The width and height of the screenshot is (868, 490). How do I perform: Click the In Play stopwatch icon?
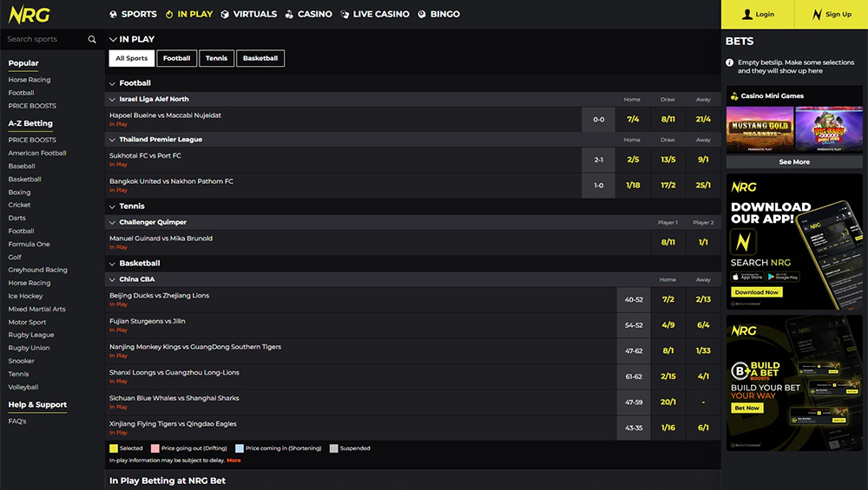[169, 15]
